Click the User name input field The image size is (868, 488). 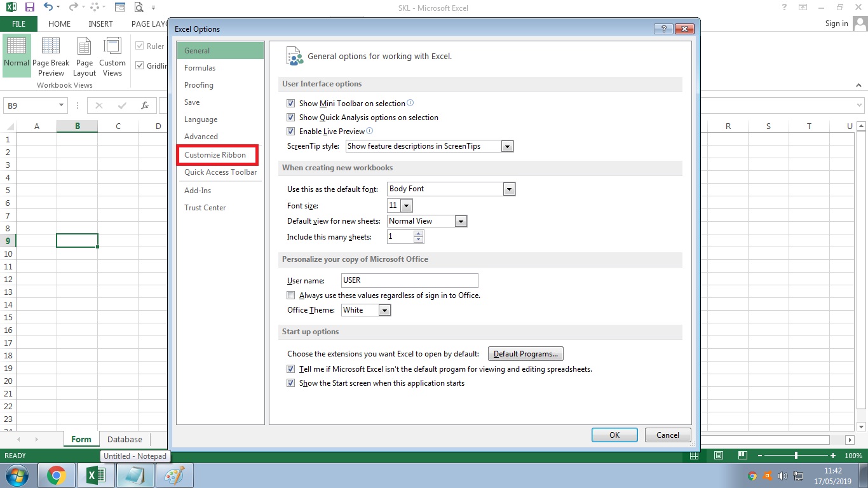click(x=409, y=280)
